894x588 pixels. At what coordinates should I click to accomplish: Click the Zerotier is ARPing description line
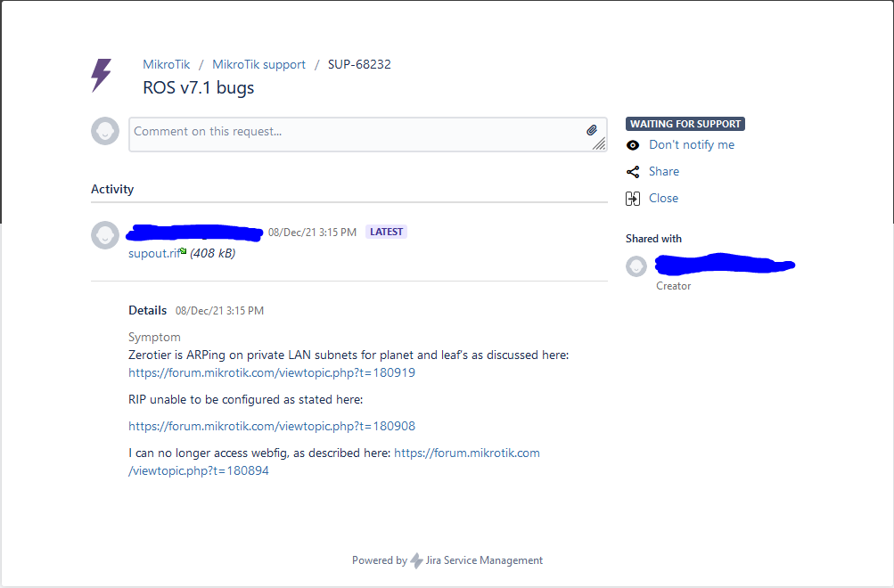[349, 355]
